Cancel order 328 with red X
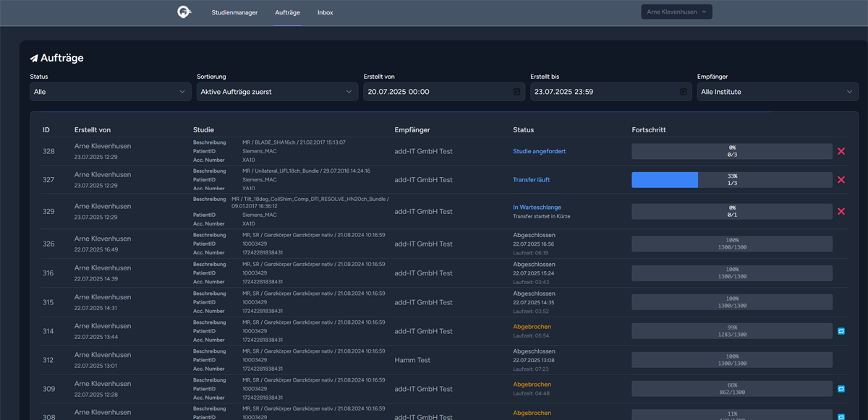Image resolution: width=868 pixels, height=420 pixels. [841, 151]
